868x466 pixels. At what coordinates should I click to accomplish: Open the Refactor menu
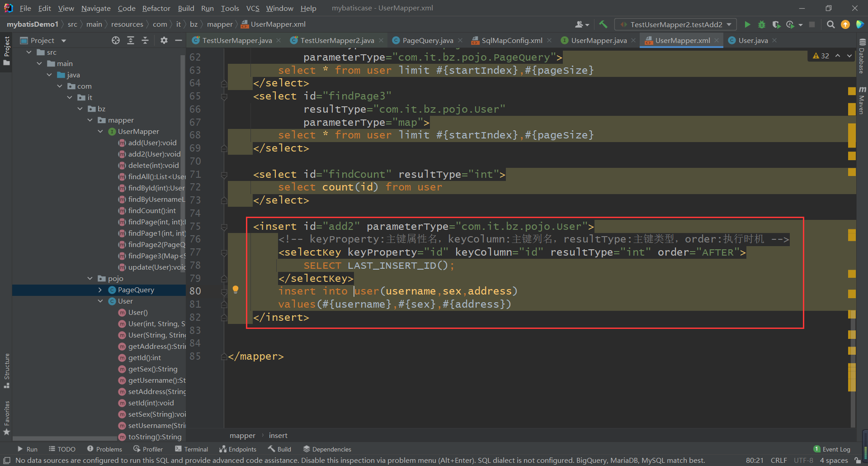(x=156, y=8)
